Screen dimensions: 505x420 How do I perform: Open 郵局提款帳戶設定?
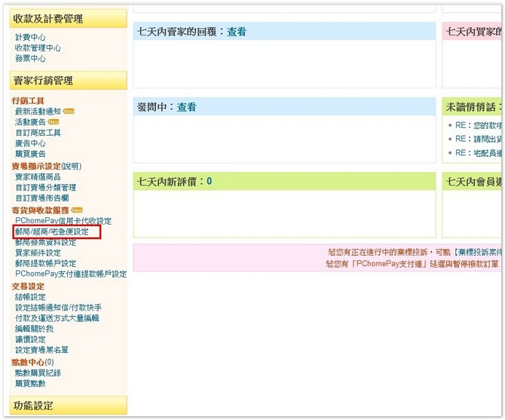coord(45,264)
